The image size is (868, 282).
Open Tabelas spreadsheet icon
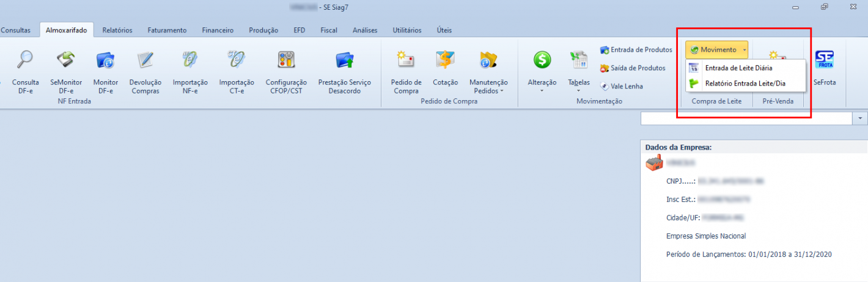[578, 60]
